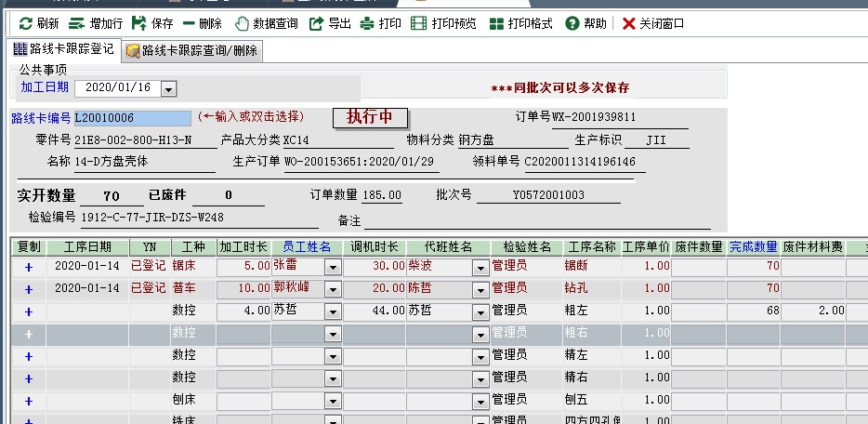Click the 钻孔 process name cell
The height and width of the screenshot is (424, 868).
(575, 288)
